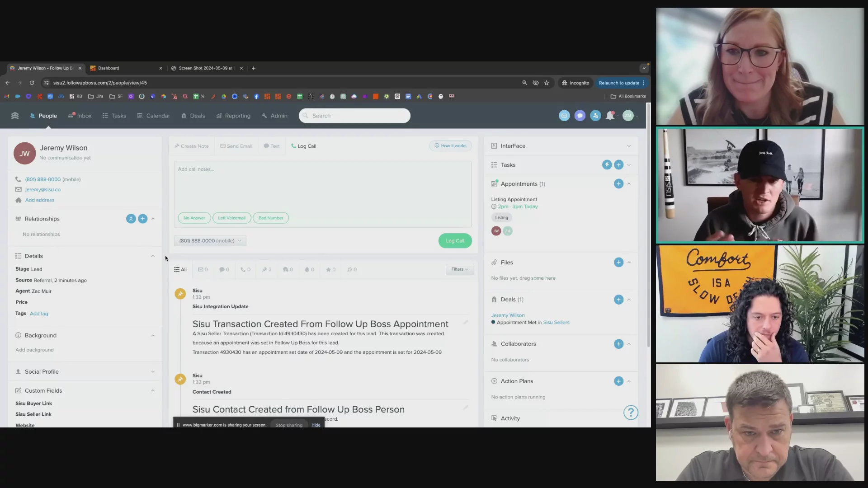Click lightning icon in Tasks panel
This screenshot has height=488, width=868.
[607, 165]
